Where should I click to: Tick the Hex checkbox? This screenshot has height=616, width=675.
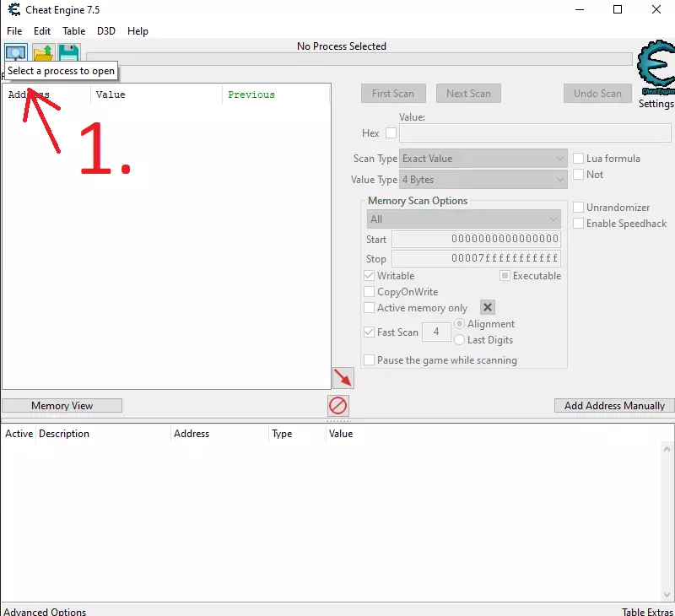coord(391,133)
